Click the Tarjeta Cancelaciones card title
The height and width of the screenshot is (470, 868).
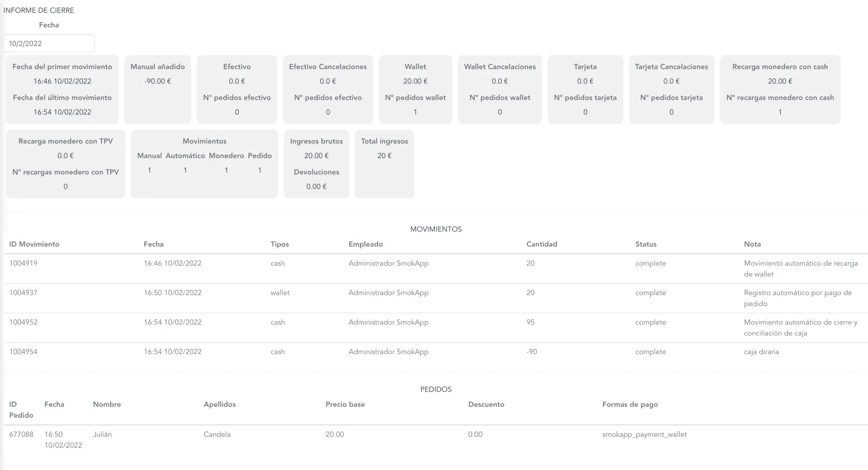pos(671,67)
